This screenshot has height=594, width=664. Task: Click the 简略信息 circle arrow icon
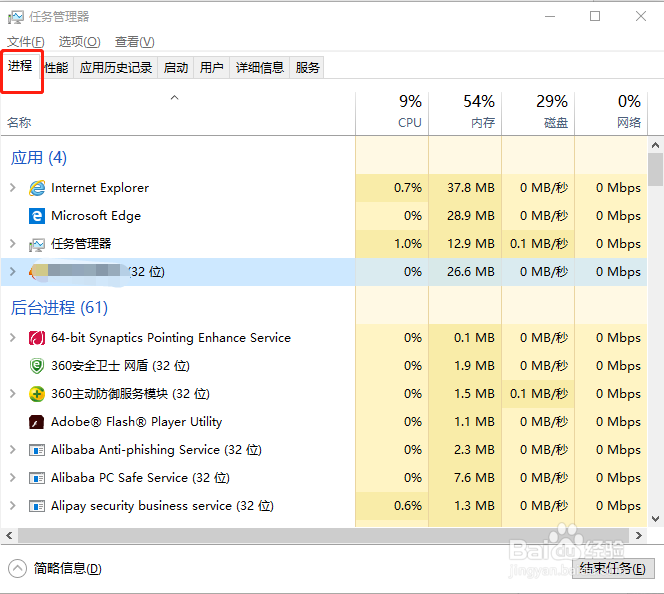click(x=17, y=569)
